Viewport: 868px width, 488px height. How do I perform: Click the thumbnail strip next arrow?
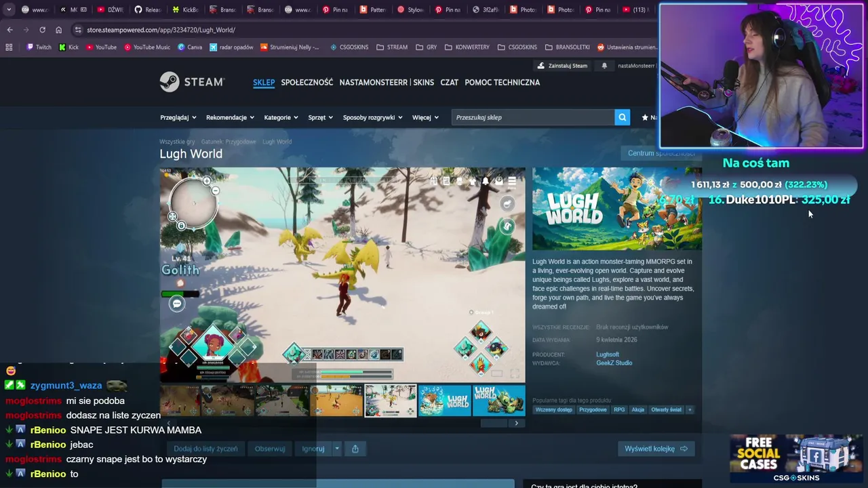(516, 423)
